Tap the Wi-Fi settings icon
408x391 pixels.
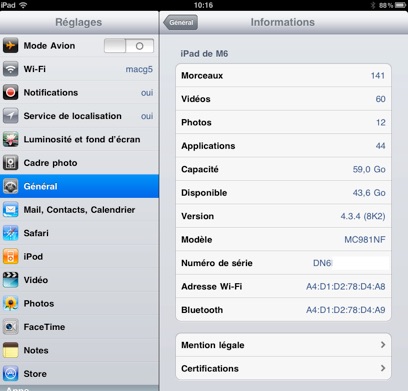pyautogui.click(x=10, y=69)
